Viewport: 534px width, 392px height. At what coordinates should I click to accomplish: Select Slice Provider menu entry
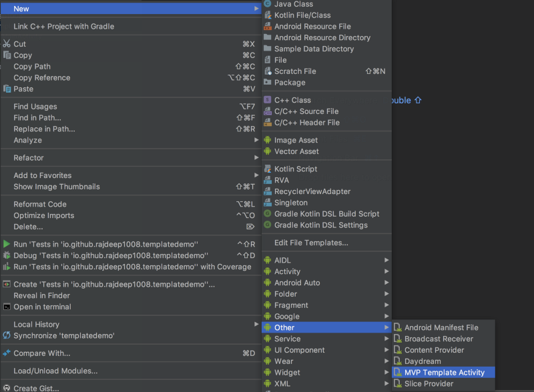(x=443, y=383)
